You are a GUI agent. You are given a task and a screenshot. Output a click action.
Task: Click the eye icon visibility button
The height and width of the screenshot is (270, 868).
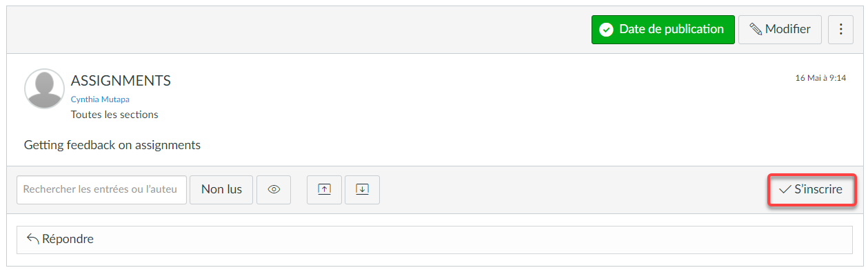coord(274,189)
